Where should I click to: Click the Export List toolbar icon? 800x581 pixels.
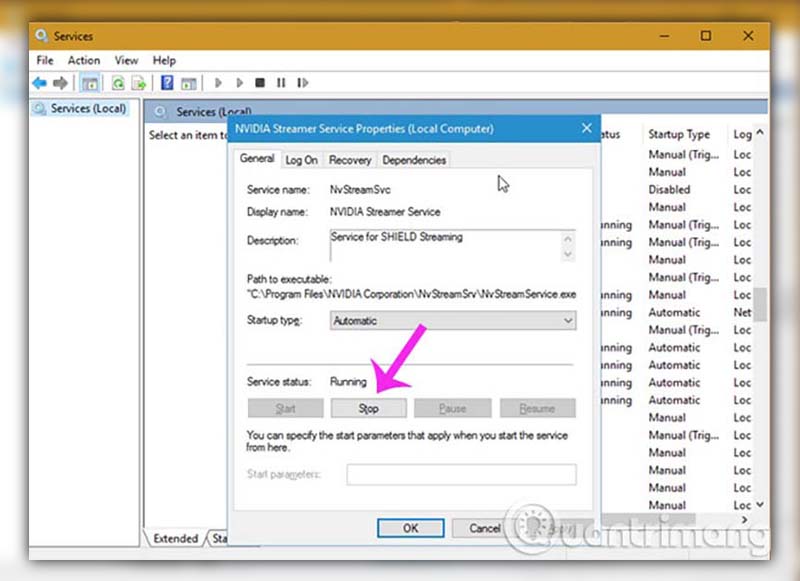[x=139, y=83]
